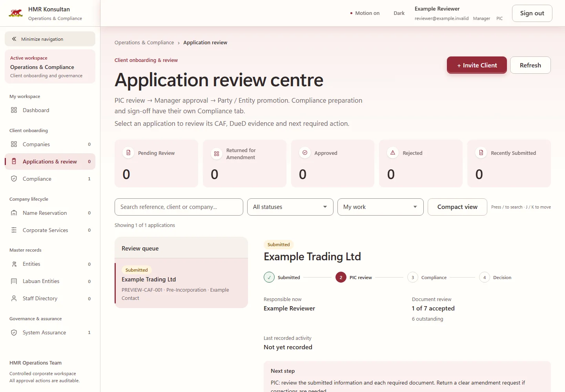The image size is (565, 392).
Task: Click the Companies grid icon
Action: [14, 144]
